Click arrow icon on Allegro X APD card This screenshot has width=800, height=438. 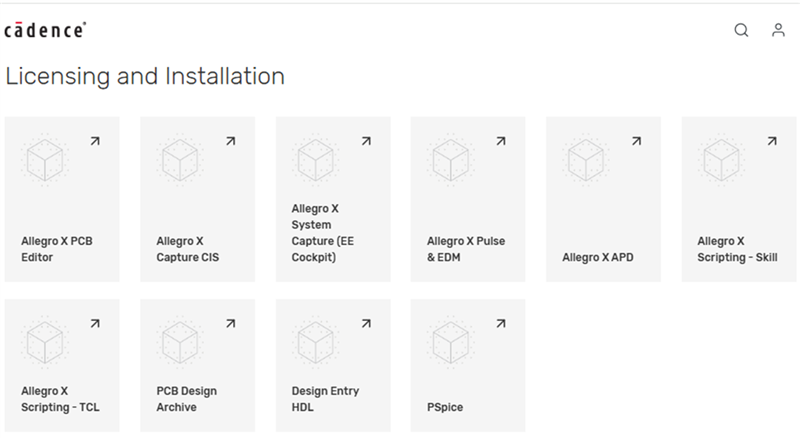pos(636,142)
